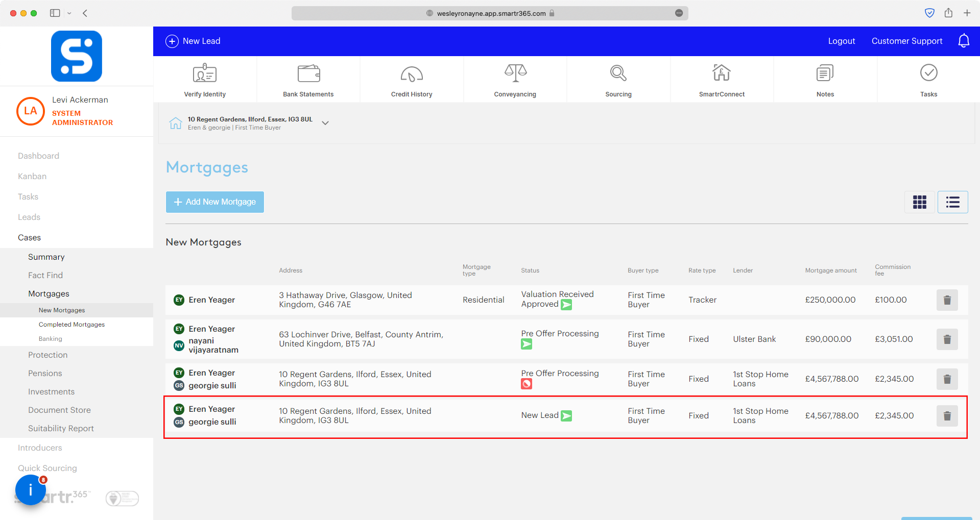The image size is (980, 520).
Task: Switch to grid view of mortgages
Action: pyautogui.click(x=920, y=202)
